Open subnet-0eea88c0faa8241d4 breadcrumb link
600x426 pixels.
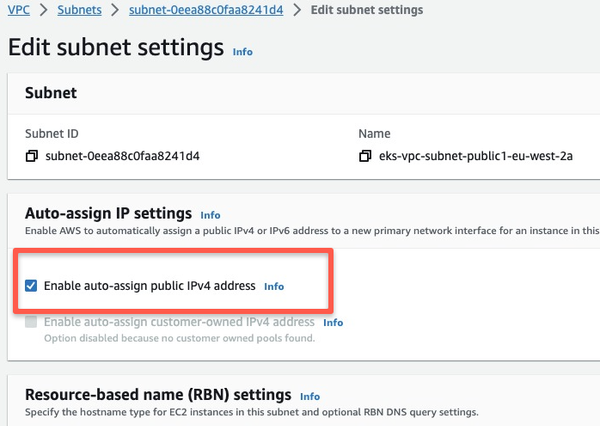[206, 10]
